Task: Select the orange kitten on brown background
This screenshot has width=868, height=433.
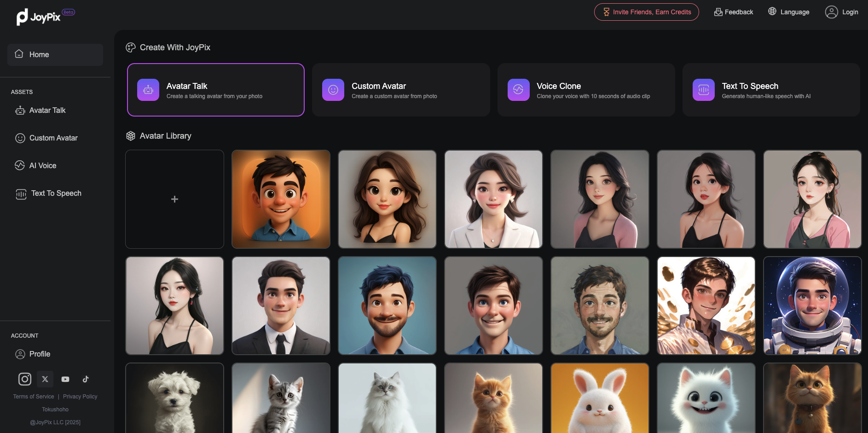Action: 493,398
